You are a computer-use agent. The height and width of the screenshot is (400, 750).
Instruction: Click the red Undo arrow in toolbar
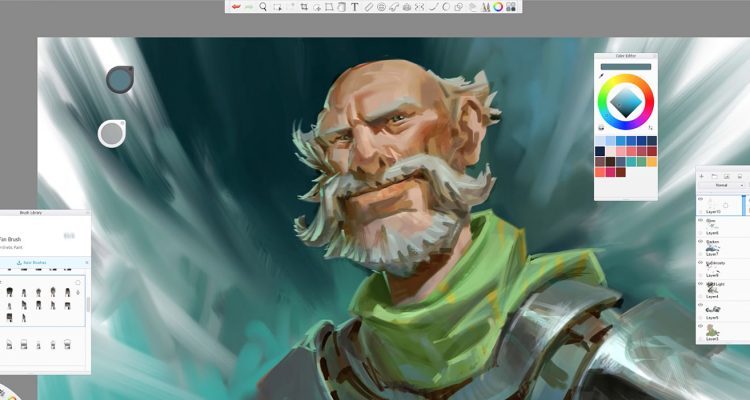pos(235,6)
